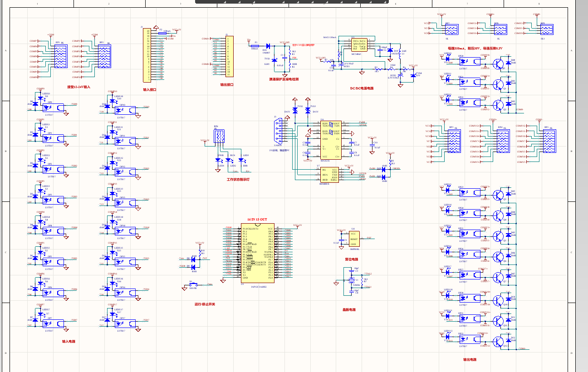Select the D18 1N4007 diode

click(268, 46)
